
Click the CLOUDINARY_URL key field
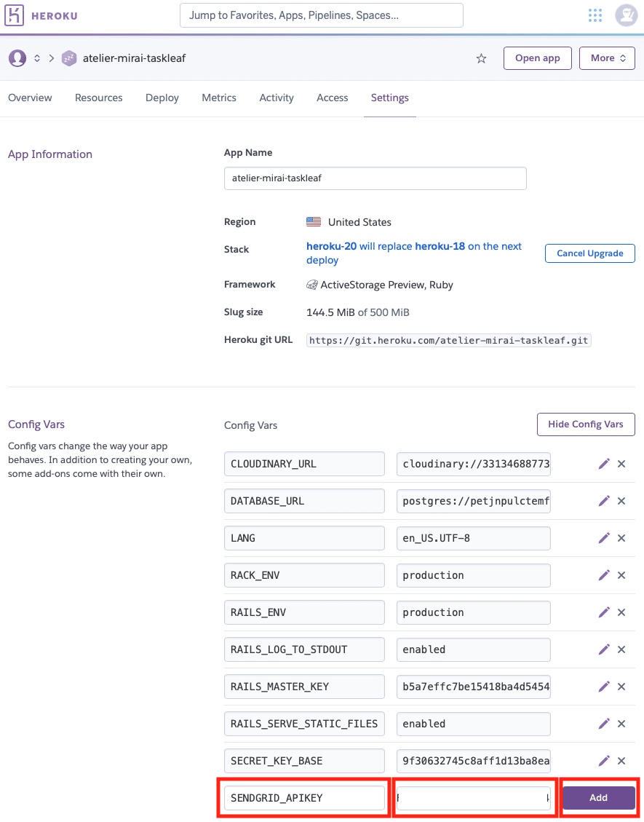coord(304,464)
